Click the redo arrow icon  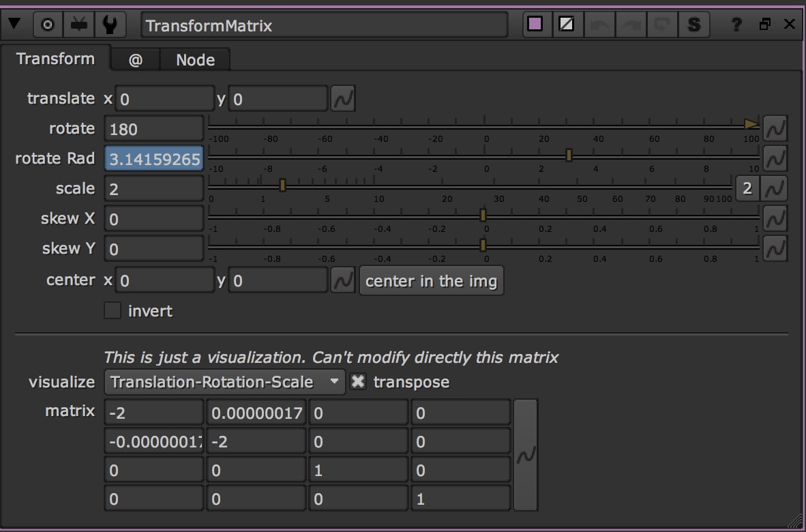click(631, 24)
